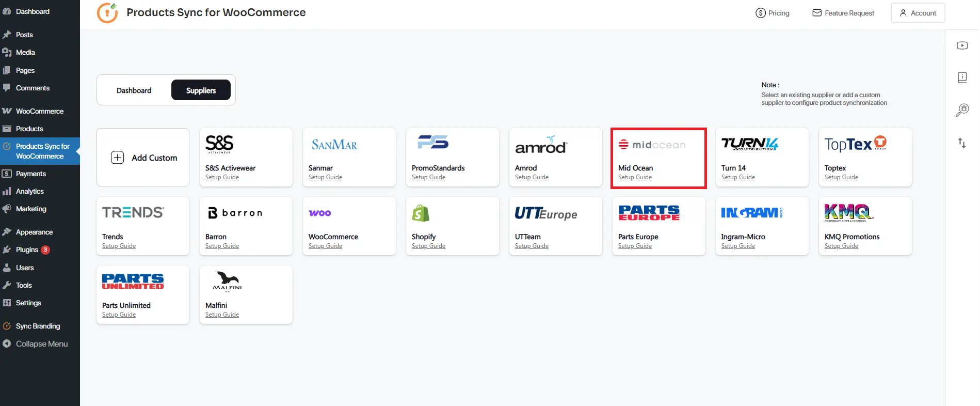Open Trends Setup Guide link
980x406 pixels.
coord(119,246)
